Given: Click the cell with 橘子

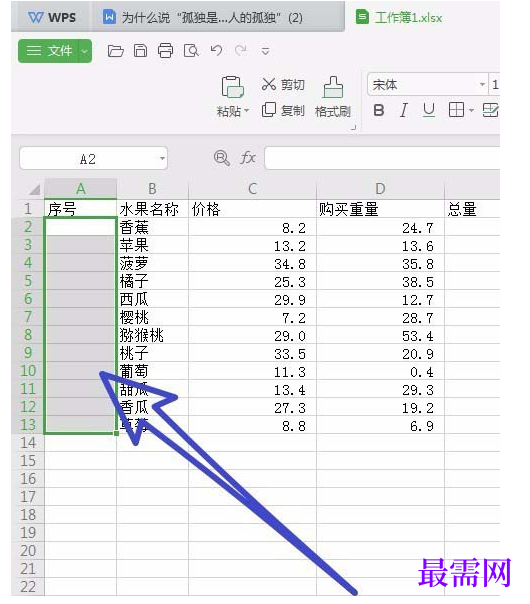Looking at the screenshot, I should [x=153, y=281].
